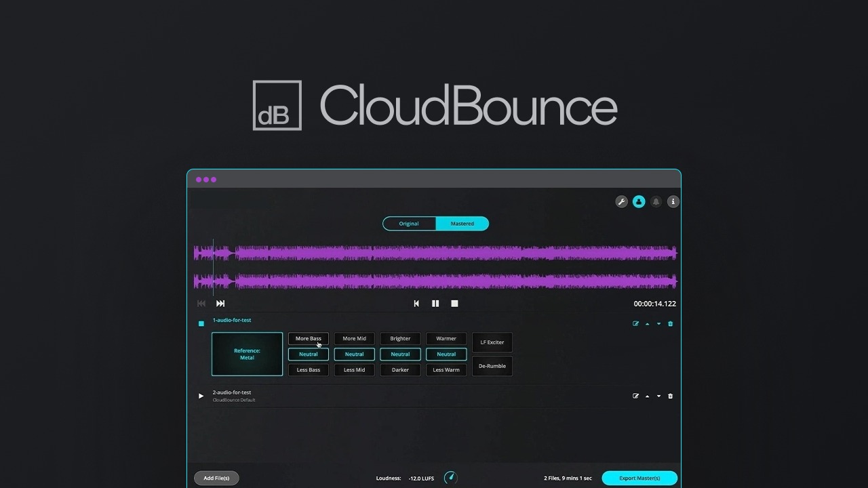Toggle the Brighter tone adjustment

tap(400, 338)
